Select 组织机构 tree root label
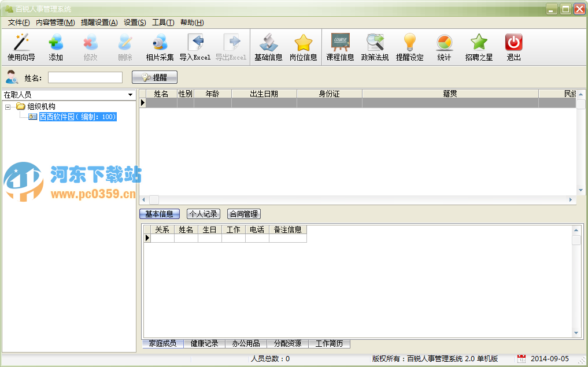Screen dimensions: 588x367 click(41, 106)
